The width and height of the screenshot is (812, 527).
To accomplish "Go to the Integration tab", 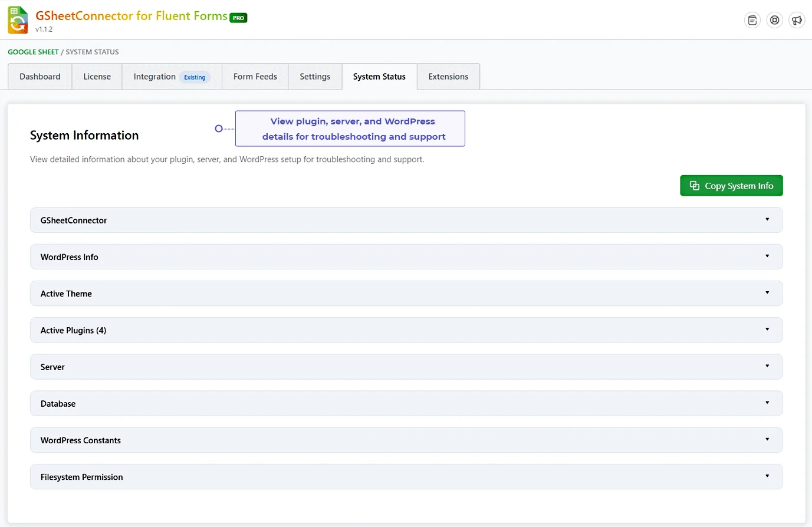I will [x=172, y=77].
